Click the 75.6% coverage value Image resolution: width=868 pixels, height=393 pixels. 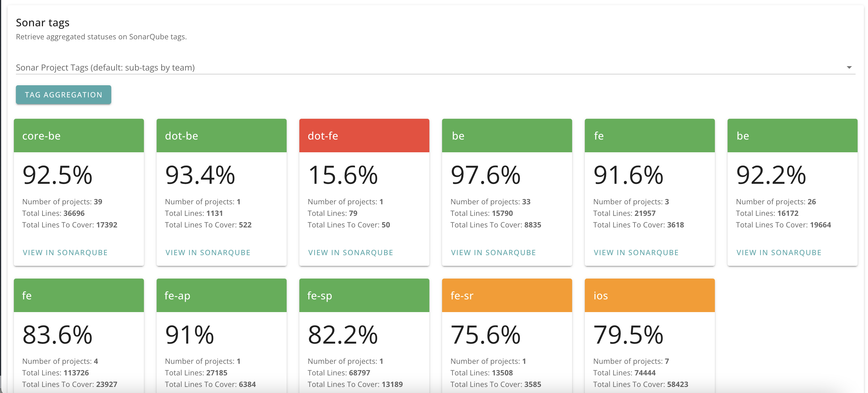click(x=485, y=335)
